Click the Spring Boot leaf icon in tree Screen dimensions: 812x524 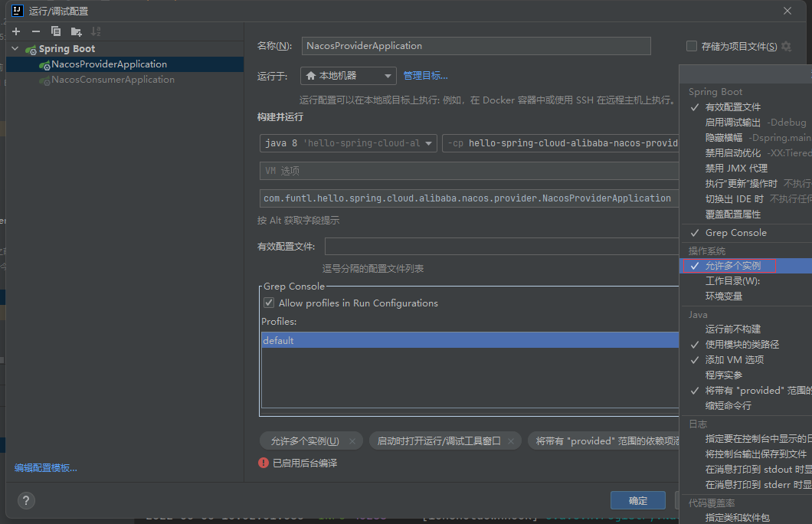[31, 49]
